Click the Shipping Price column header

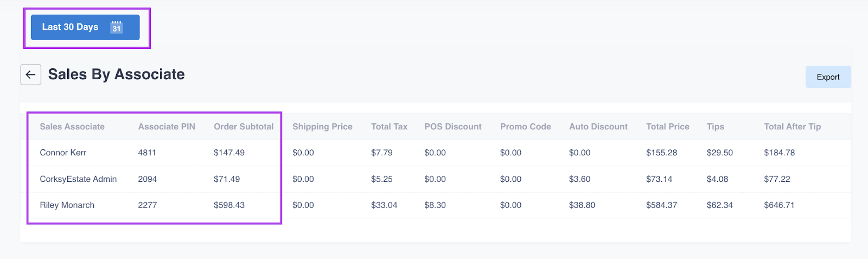coord(322,127)
